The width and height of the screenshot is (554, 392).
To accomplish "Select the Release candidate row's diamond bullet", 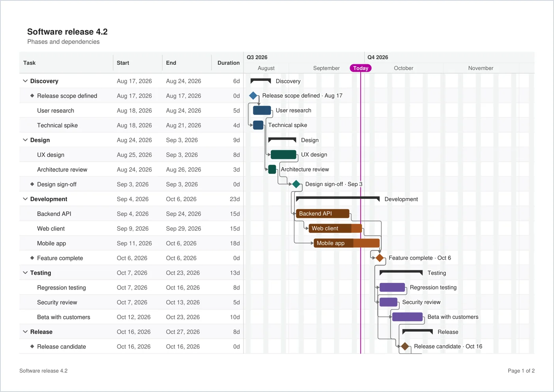I will 32,347.
